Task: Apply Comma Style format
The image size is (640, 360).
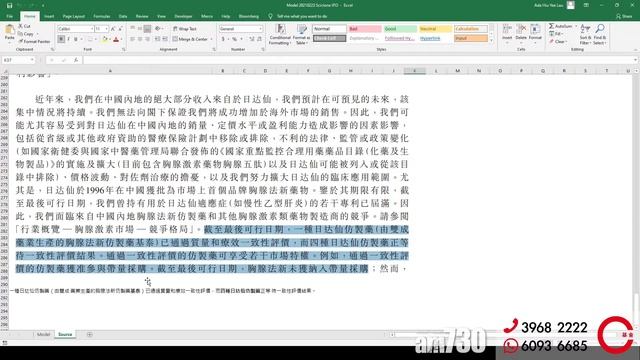Action: pos(242,39)
